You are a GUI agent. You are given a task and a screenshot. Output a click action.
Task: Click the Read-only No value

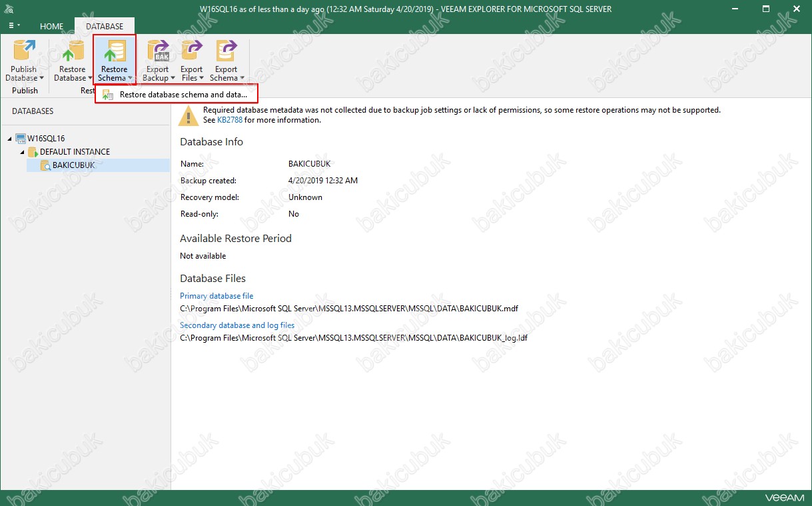[294, 214]
